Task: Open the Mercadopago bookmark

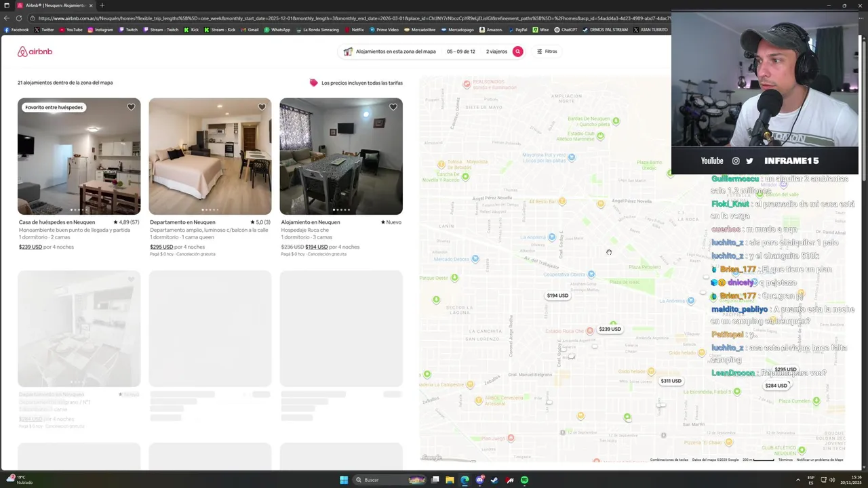Action: [458, 30]
